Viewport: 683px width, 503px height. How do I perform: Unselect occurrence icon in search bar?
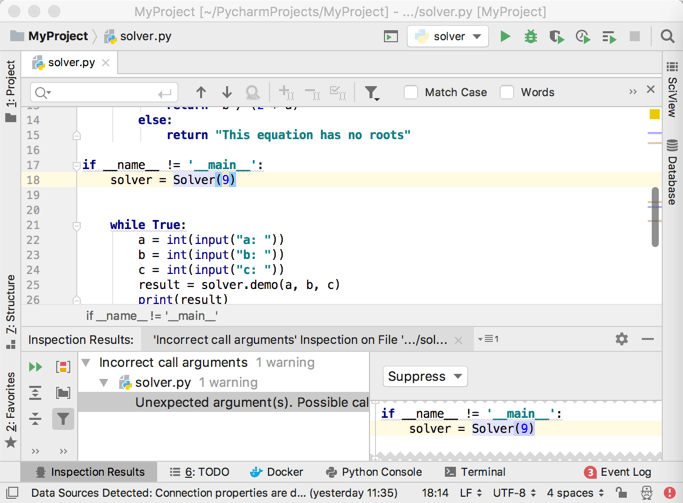(313, 92)
